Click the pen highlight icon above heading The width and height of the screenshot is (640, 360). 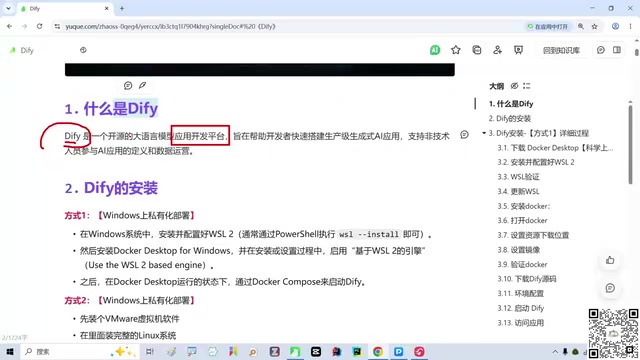142,85
